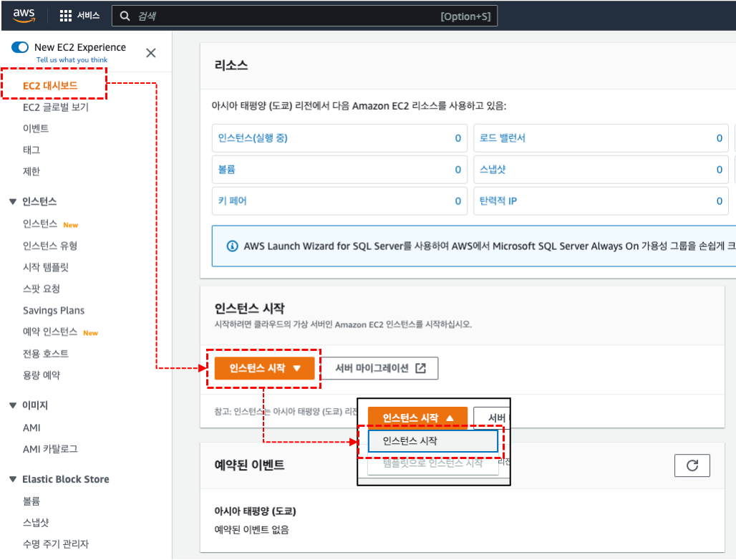The width and height of the screenshot is (736, 560).
Task: Click the AWS logo home icon
Action: (24, 15)
